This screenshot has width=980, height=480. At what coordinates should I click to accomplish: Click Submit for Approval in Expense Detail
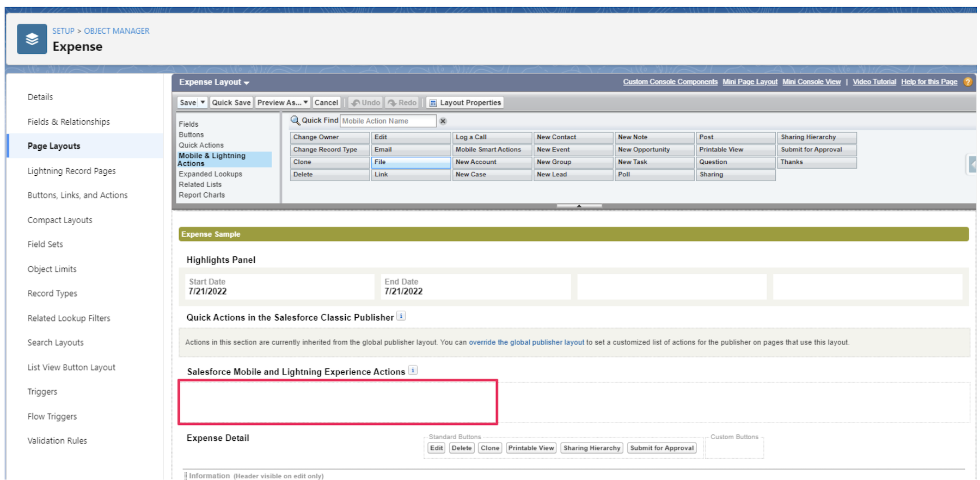click(x=662, y=448)
